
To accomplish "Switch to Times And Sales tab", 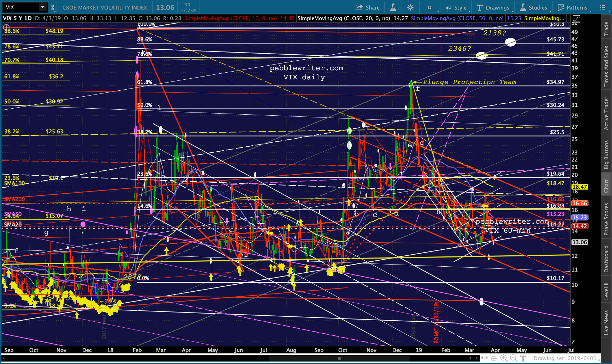I will [x=606, y=66].
